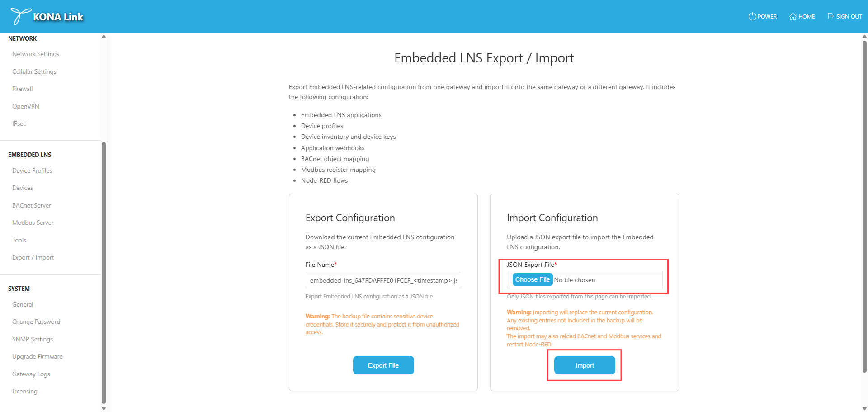Go to the Firewall page
The image size is (868, 412).
[x=23, y=89]
